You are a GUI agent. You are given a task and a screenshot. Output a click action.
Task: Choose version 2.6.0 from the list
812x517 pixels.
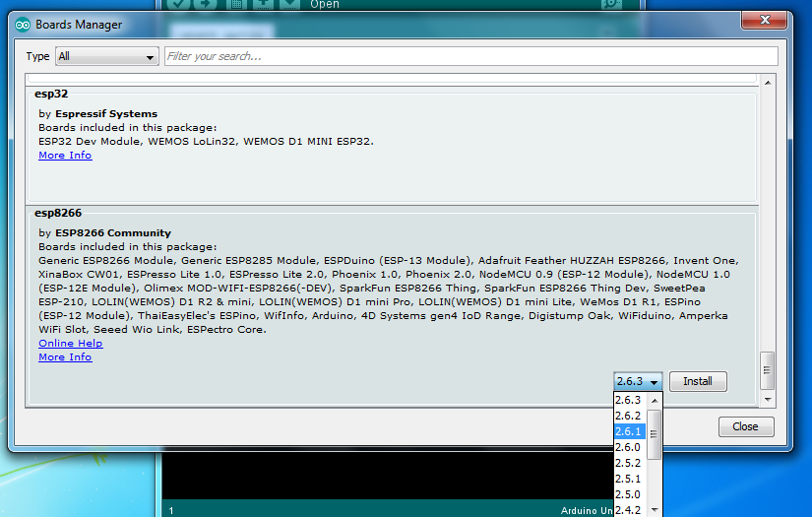click(x=630, y=447)
